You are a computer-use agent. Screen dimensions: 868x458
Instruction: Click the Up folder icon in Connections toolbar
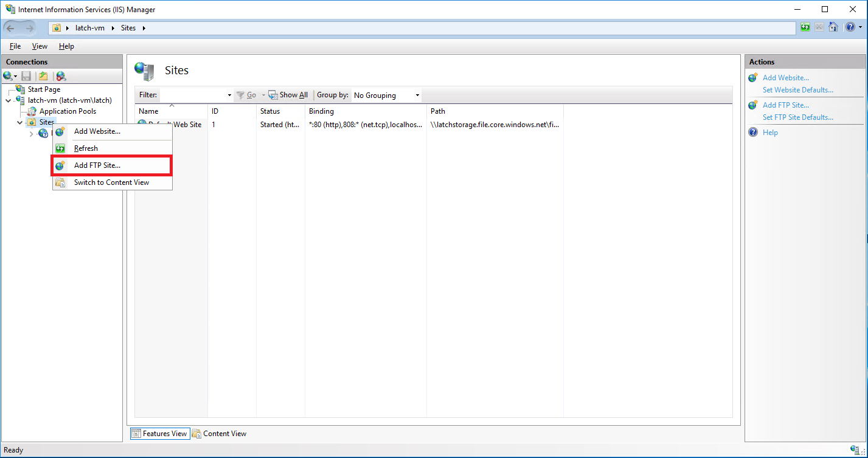[x=43, y=76]
